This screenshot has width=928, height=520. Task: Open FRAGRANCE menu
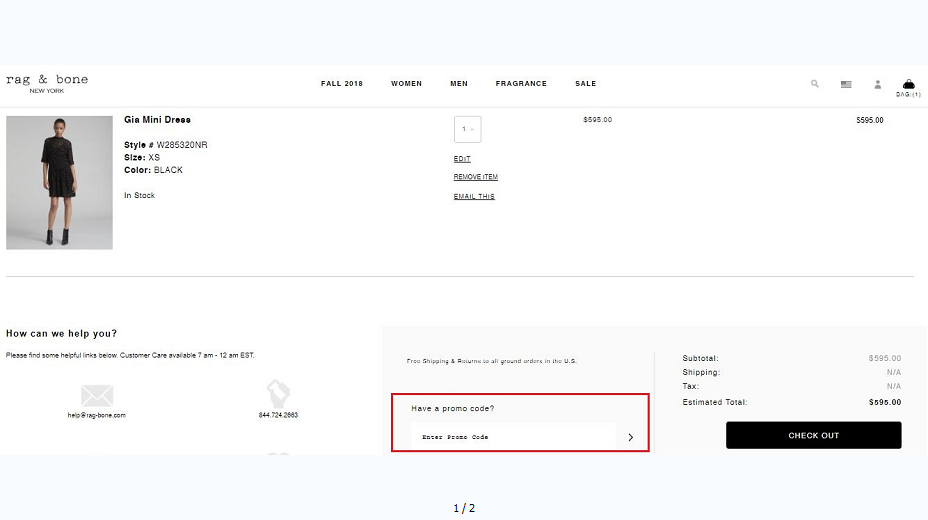pyautogui.click(x=521, y=83)
